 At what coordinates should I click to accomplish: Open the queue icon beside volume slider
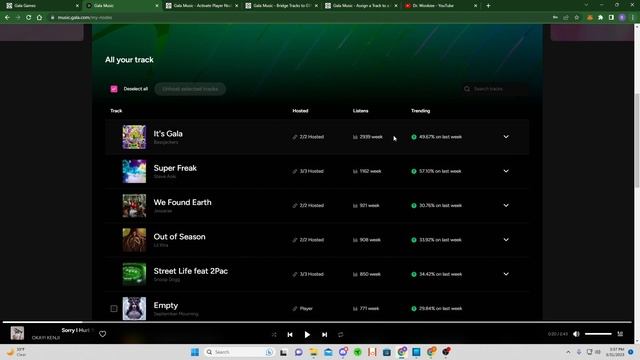tap(620, 334)
